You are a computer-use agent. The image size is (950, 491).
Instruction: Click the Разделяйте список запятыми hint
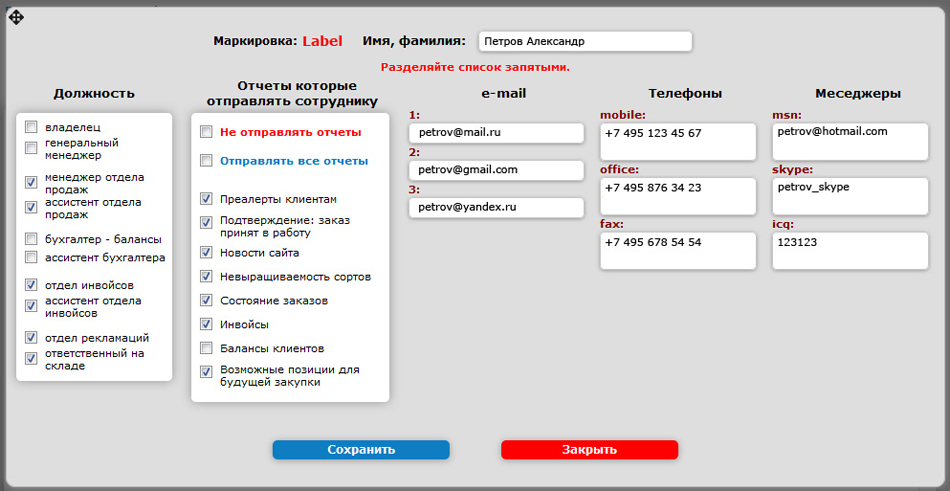pyautogui.click(x=475, y=67)
